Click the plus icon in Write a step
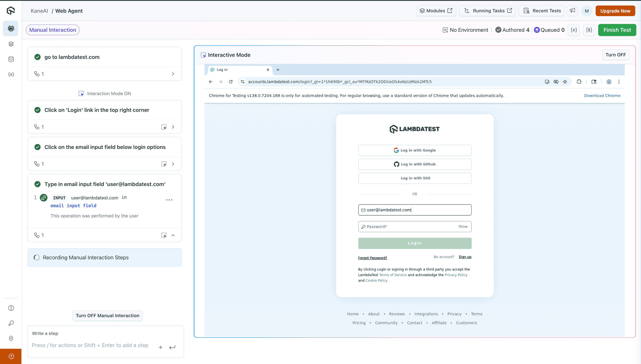This screenshot has width=641, height=364. [160, 347]
